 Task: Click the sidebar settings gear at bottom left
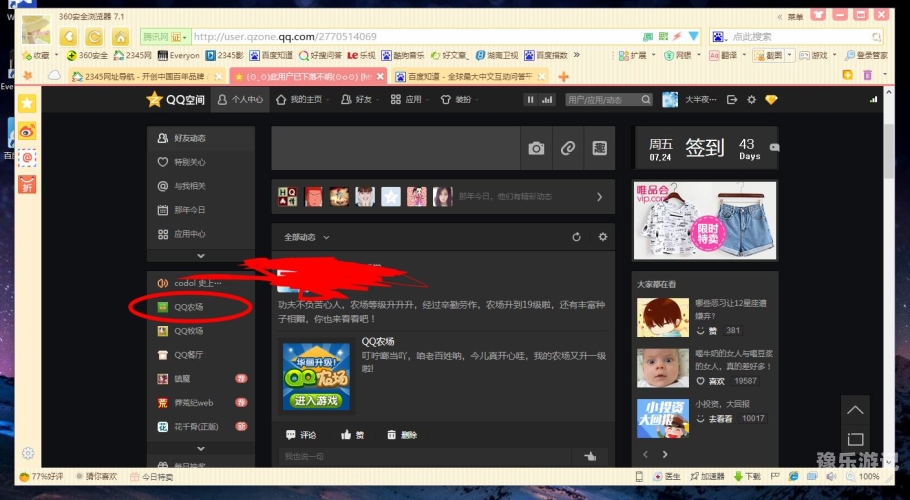coord(28,453)
